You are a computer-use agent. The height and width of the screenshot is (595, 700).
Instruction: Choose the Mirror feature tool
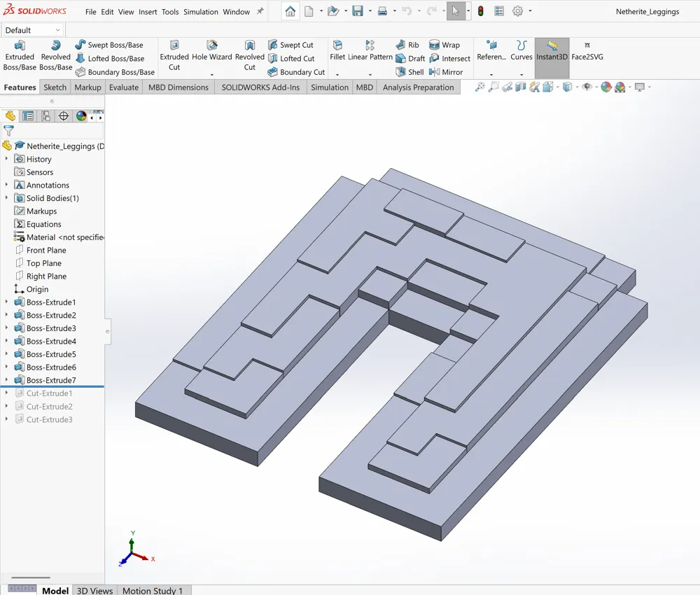445,72
